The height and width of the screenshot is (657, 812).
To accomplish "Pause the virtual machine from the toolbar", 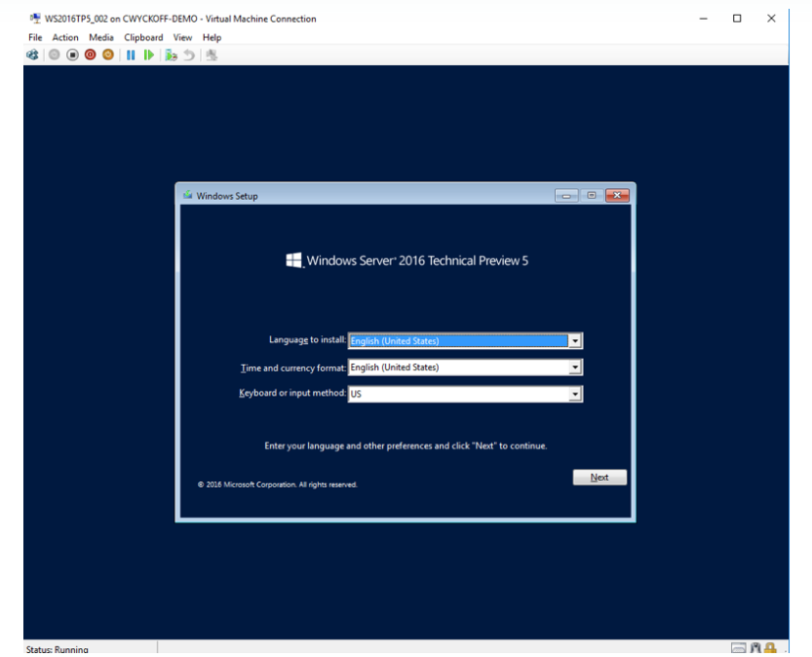I will pyautogui.click(x=131, y=56).
